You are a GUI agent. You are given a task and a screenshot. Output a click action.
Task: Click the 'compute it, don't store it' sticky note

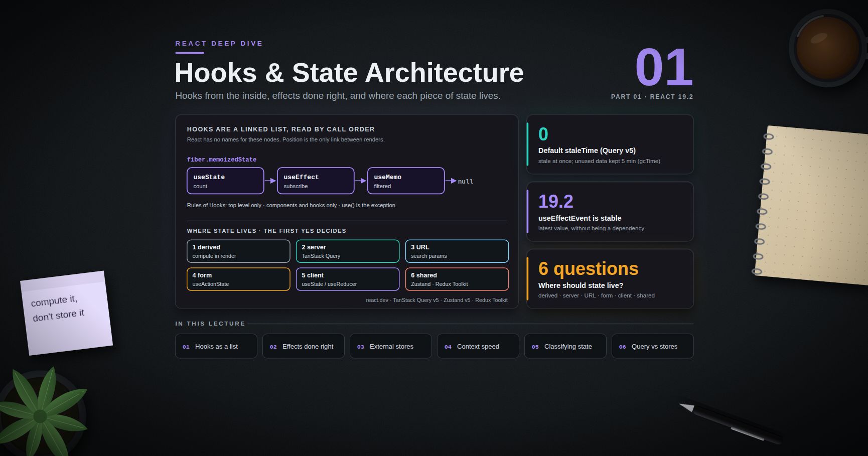click(66, 313)
